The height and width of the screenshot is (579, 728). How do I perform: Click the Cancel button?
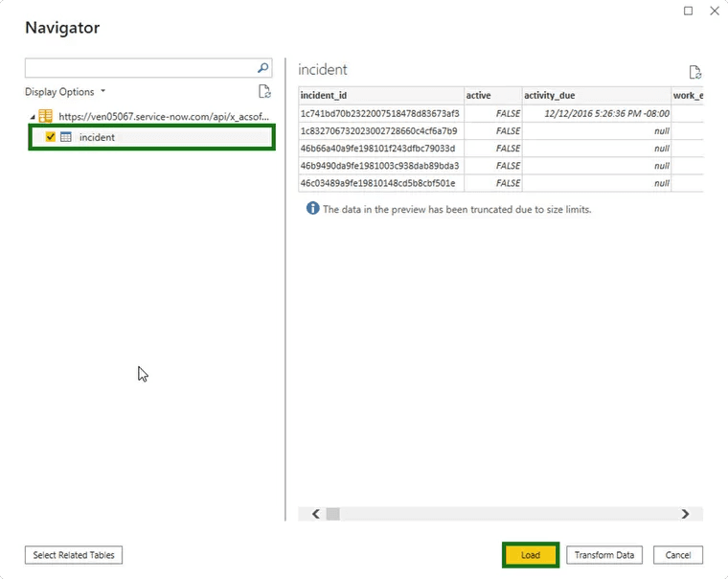point(678,555)
